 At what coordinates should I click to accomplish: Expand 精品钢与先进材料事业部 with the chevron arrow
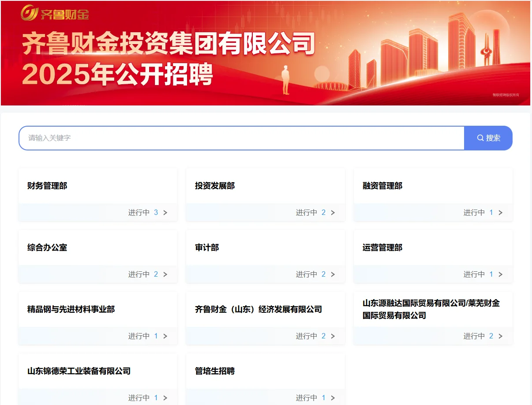165,336
